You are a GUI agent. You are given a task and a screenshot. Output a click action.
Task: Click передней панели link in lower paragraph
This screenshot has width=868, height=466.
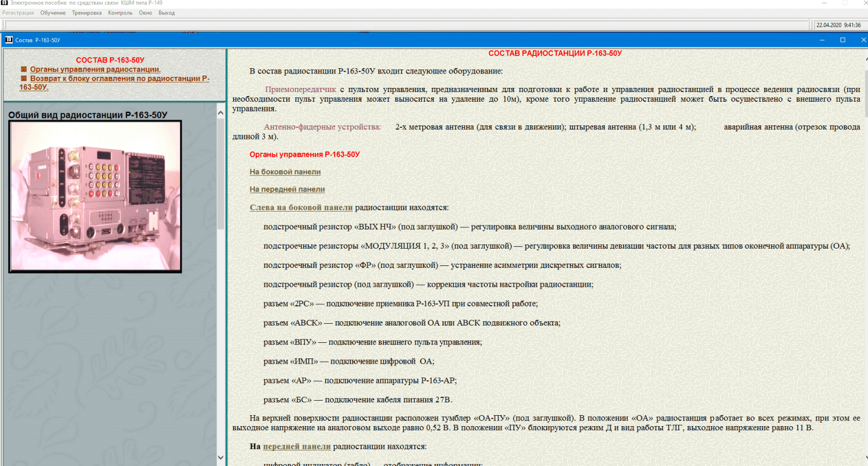coord(297,446)
